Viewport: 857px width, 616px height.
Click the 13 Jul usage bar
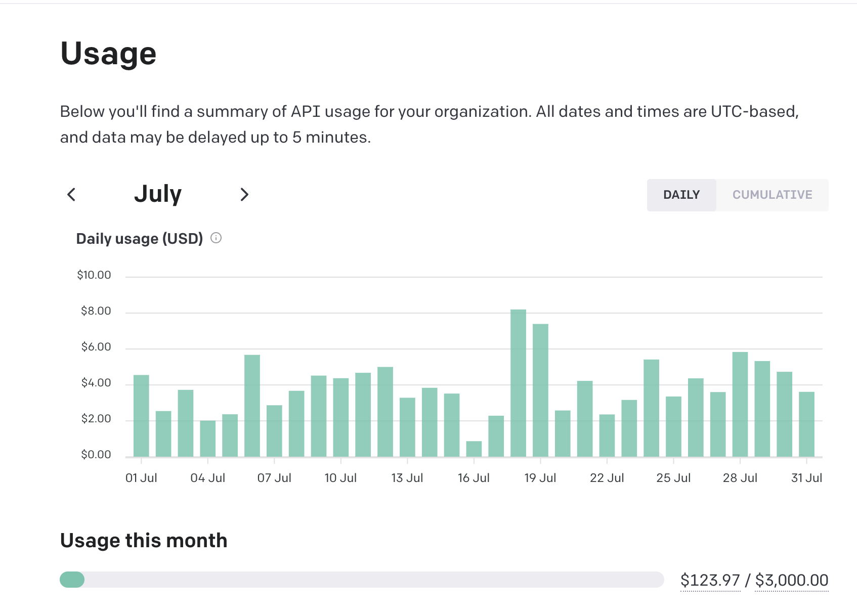point(407,427)
